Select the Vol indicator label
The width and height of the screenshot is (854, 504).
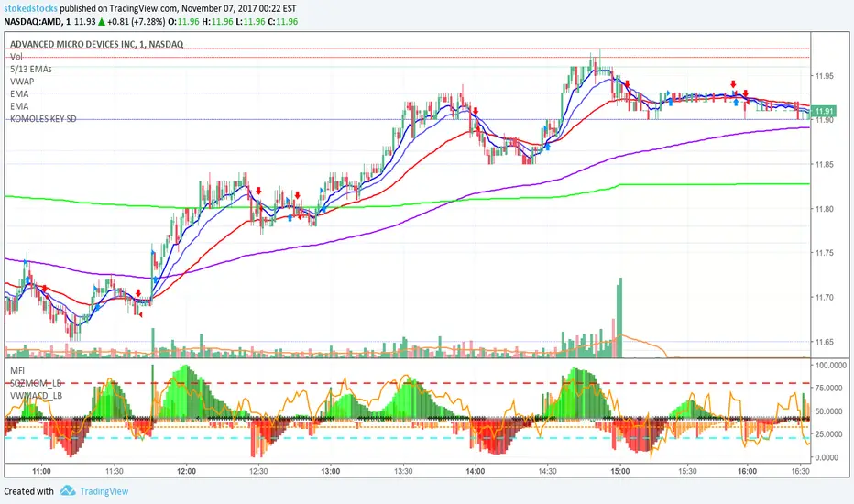tap(16, 57)
